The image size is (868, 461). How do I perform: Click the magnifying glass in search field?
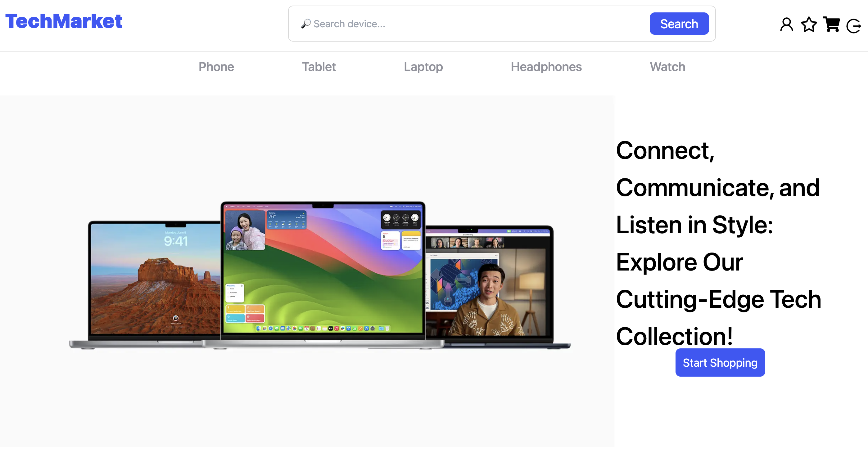[305, 24]
